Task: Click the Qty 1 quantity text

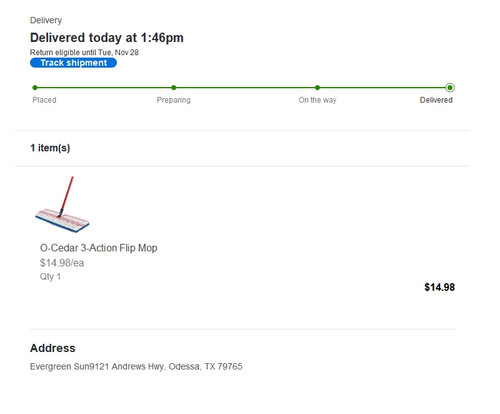Action: click(50, 277)
